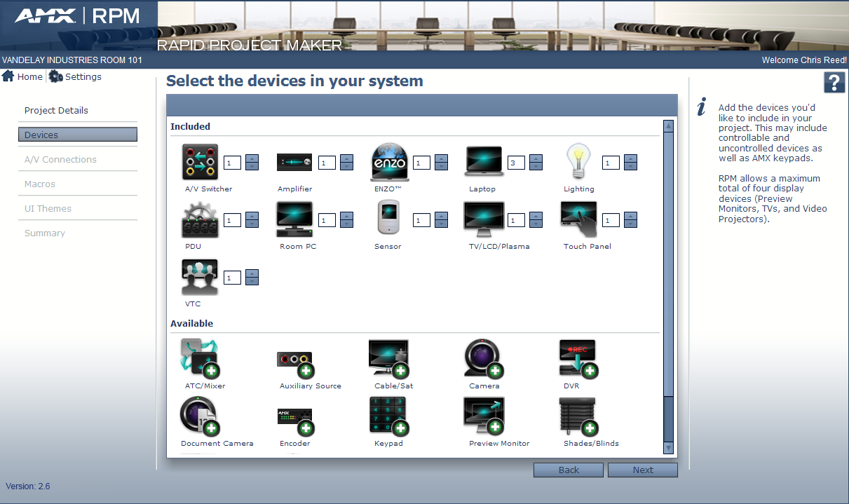Add the Cable/Sat device to the project

point(388,359)
